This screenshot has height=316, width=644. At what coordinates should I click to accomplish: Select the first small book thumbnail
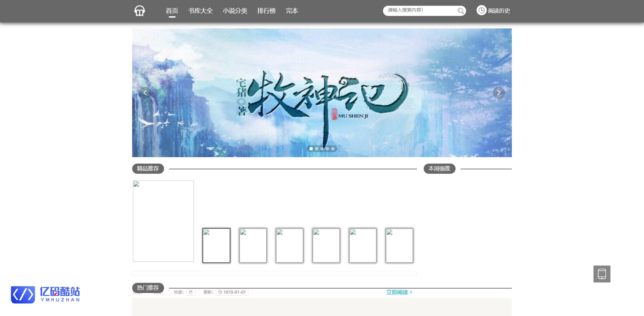[x=216, y=246]
